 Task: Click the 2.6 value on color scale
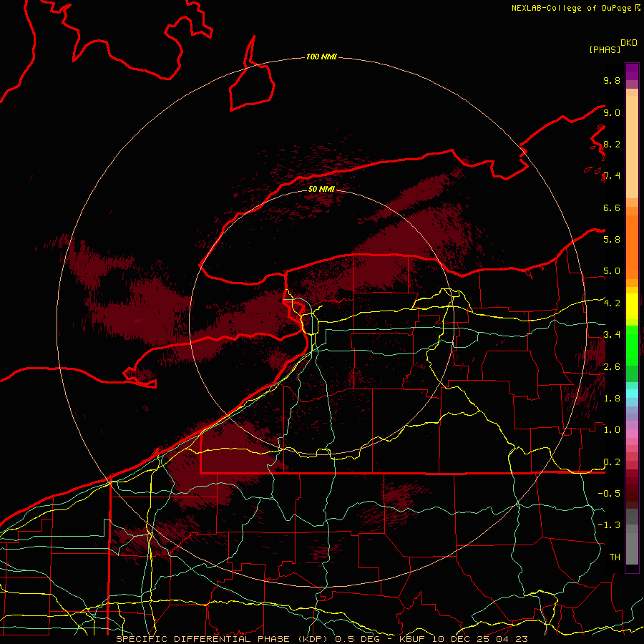pos(612,367)
